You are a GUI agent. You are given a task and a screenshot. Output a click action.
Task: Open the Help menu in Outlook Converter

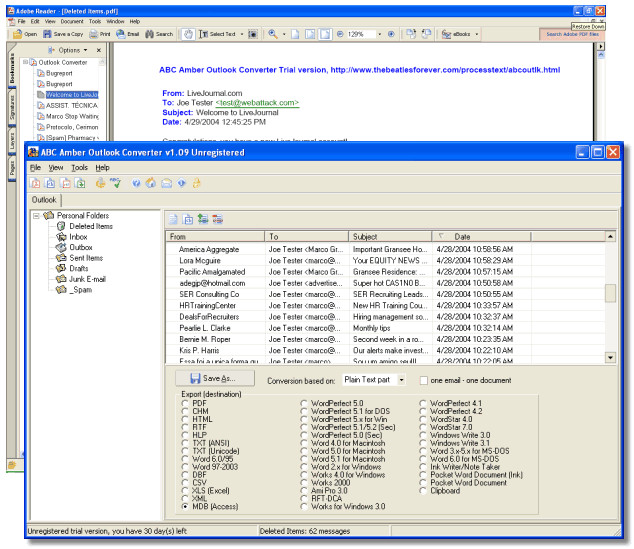coord(102,167)
